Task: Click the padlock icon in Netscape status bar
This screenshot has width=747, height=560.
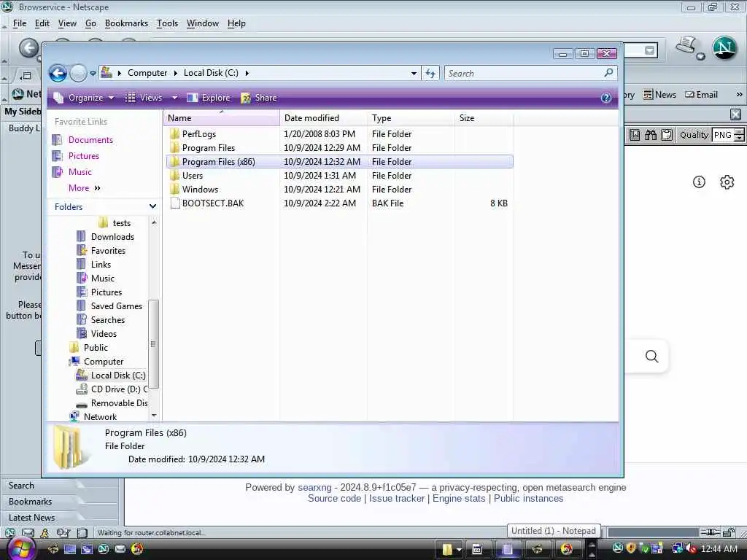Action: tap(729, 532)
